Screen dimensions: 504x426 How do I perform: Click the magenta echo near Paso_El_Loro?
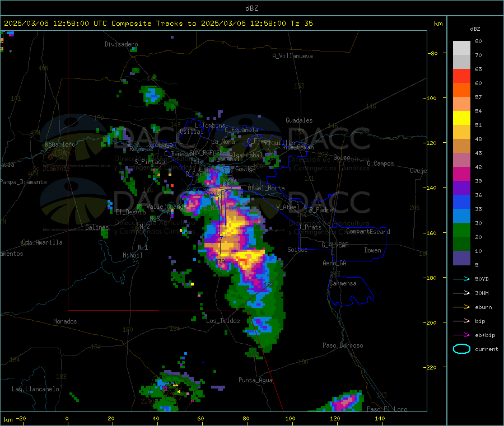pos(345,402)
